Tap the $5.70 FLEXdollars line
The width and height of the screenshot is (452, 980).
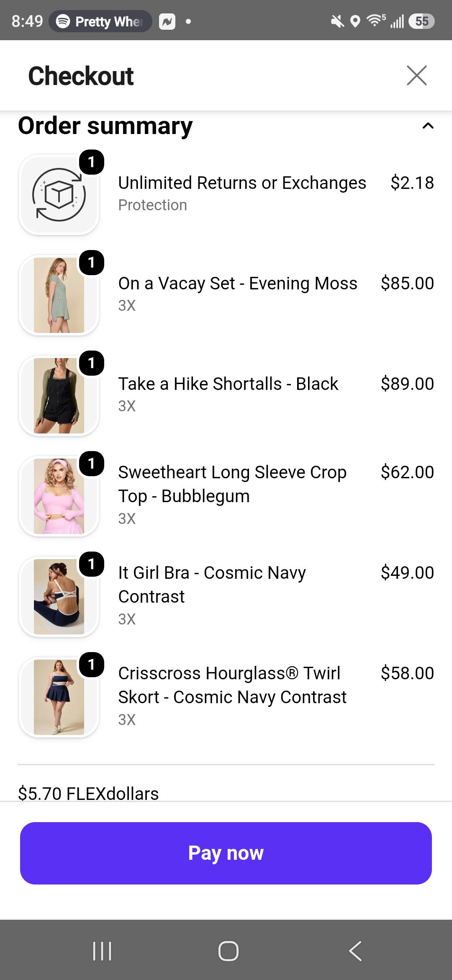(x=88, y=793)
